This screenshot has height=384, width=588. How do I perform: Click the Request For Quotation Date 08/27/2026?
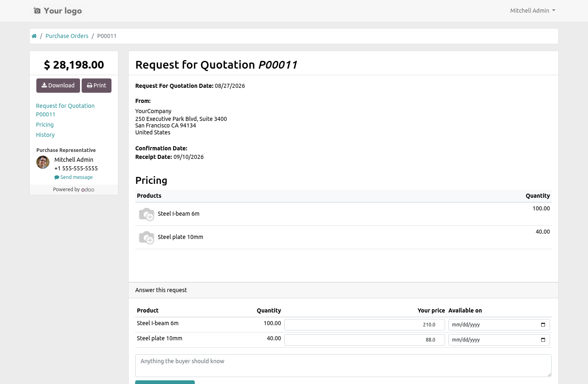point(190,86)
